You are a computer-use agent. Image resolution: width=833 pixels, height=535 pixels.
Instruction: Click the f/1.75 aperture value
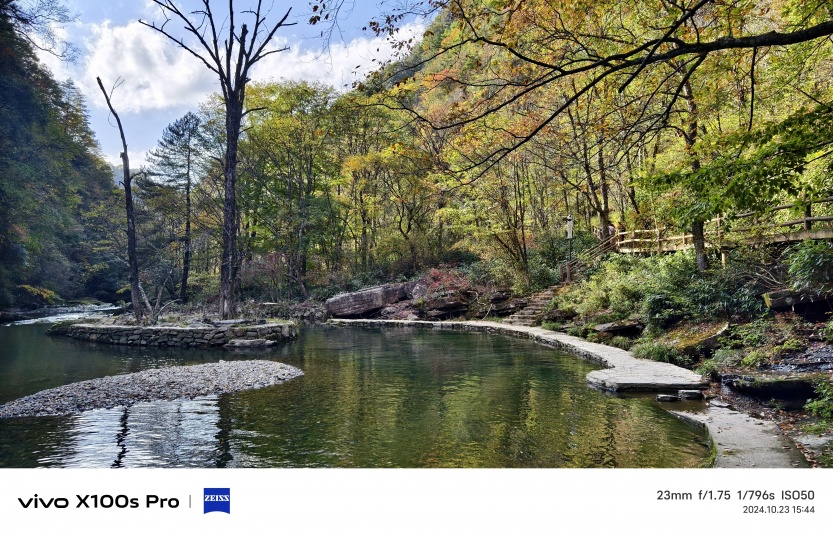click(x=714, y=495)
